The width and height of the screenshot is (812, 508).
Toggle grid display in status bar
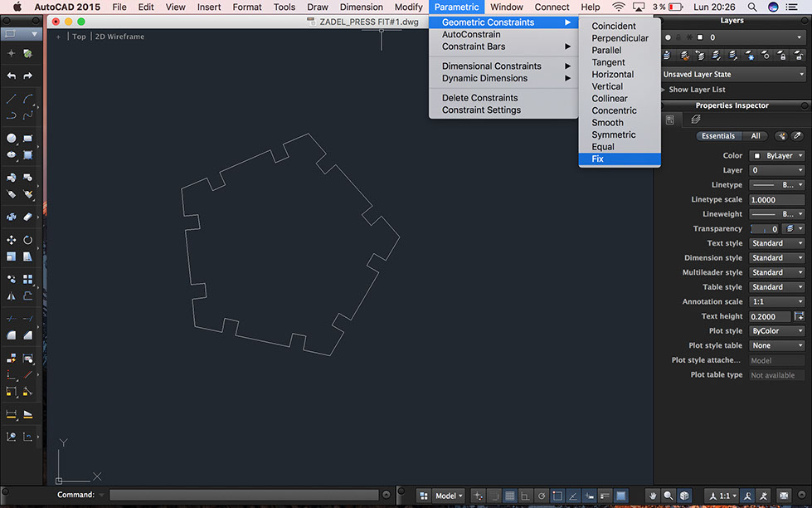pyautogui.click(x=510, y=496)
